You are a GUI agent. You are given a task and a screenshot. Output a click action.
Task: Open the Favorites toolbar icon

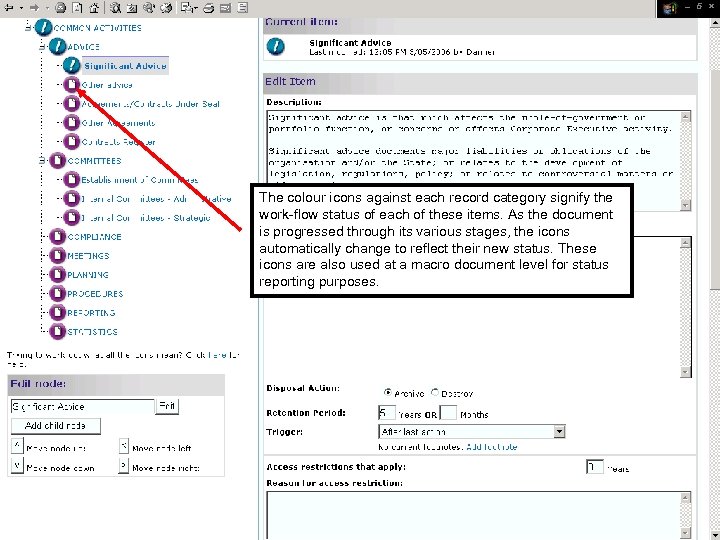(132, 7)
